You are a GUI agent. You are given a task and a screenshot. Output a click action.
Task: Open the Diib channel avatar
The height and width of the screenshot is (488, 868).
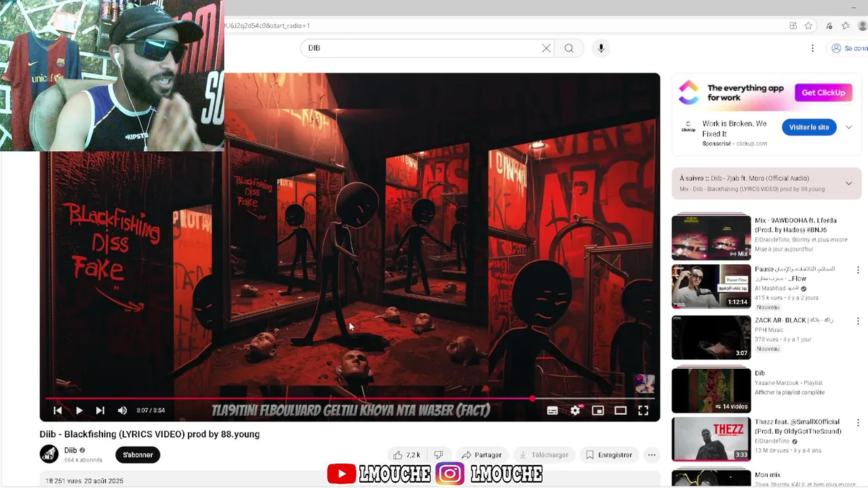[x=49, y=454]
